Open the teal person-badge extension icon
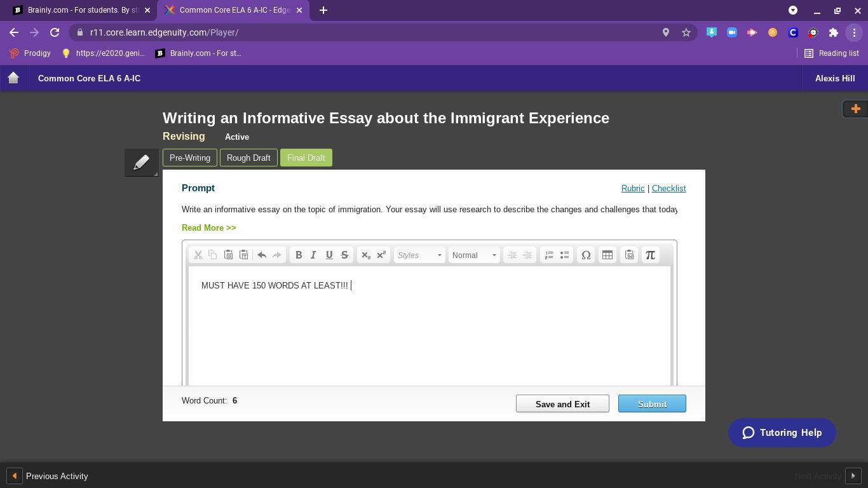The image size is (868, 488). (x=712, y=32)
